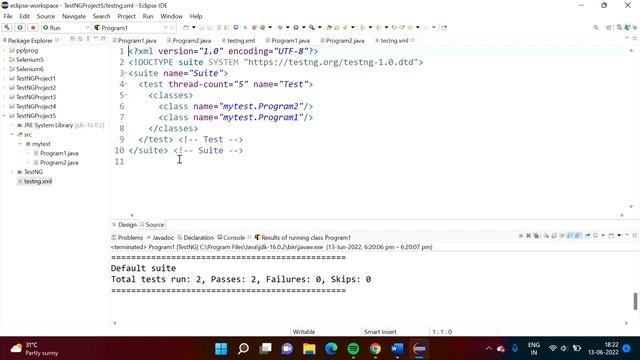640x360 pixels.
Task: Open the Results of running class Program1 tab
Action: pos(302,238)
